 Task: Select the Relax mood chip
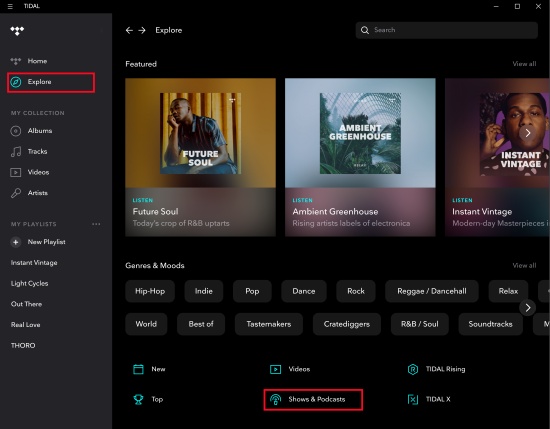(508, 291)
